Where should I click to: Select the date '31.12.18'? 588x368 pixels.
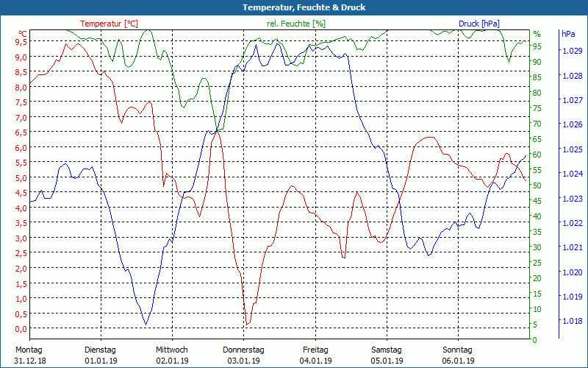click(30, 361)
